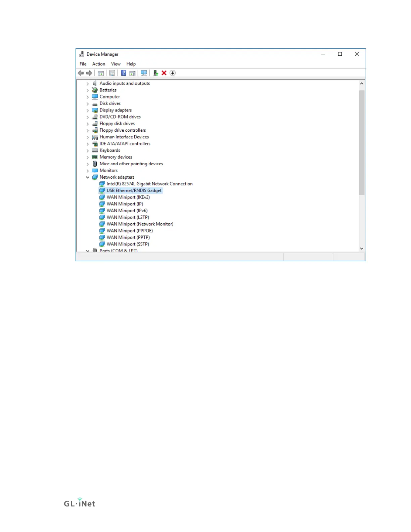Expand the Human Interface Devices chevron
The height and width of the screenshot is (532, 411).
(x=88, y=137)
